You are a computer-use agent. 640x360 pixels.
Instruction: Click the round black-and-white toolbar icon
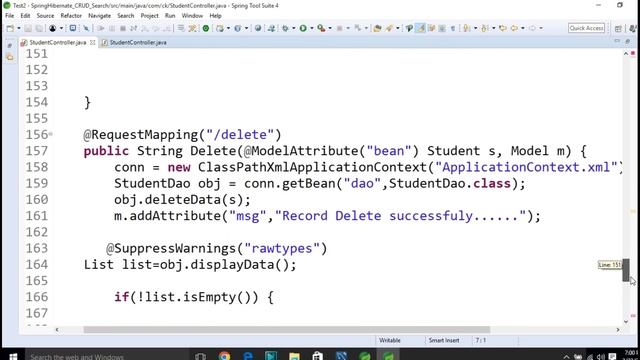pyautogui.click(x=53, y=28)
